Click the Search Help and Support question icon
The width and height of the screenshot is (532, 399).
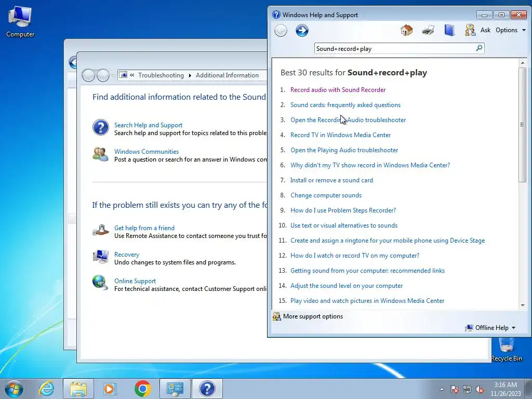(x=101, y=128)
